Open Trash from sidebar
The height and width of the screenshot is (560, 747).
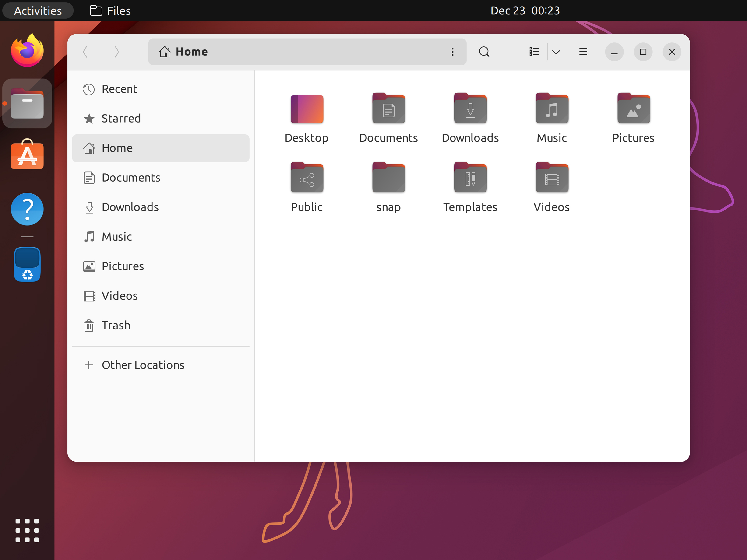click(x=116, y=325)
